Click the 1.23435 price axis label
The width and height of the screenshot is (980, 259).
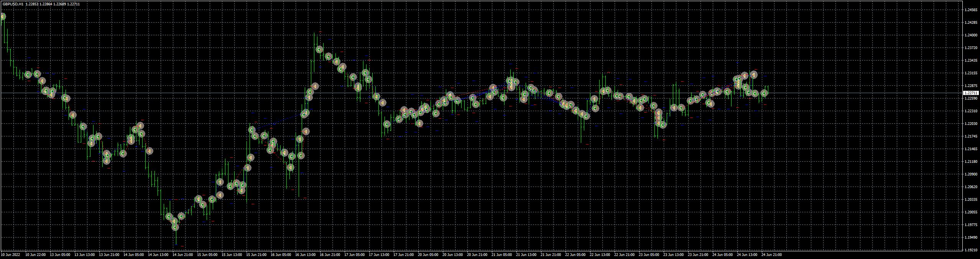pos(971,61)
